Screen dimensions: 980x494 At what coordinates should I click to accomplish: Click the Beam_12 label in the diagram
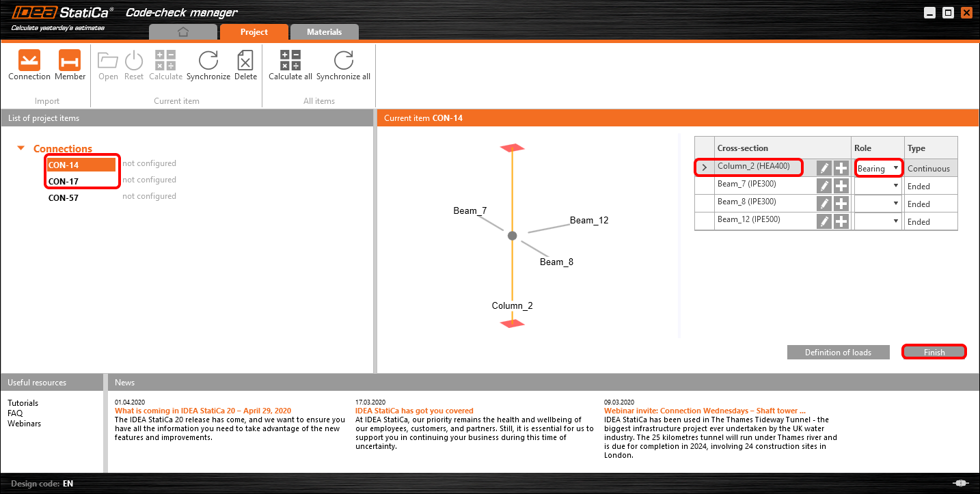tap(589, 220)
